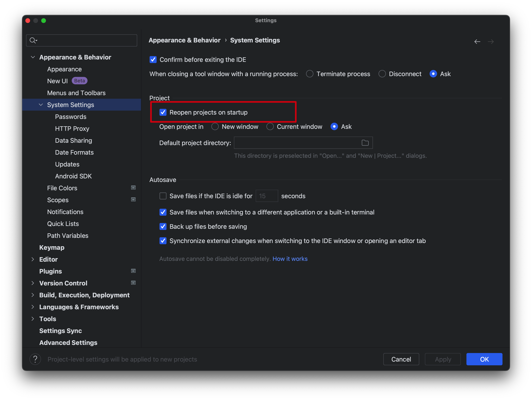
Task: Toggle Confirm before exiting the IDE
Action: coord(153,59)
